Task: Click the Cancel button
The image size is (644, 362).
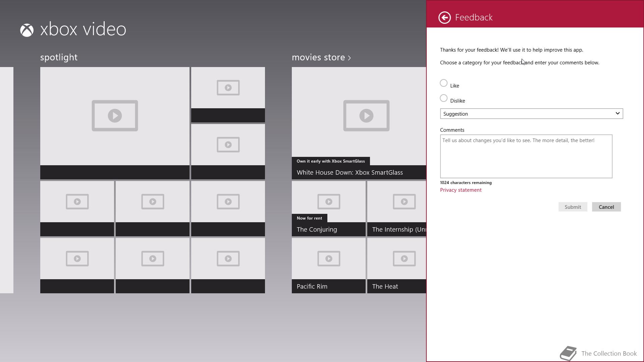Action: (x=606, y=207)
